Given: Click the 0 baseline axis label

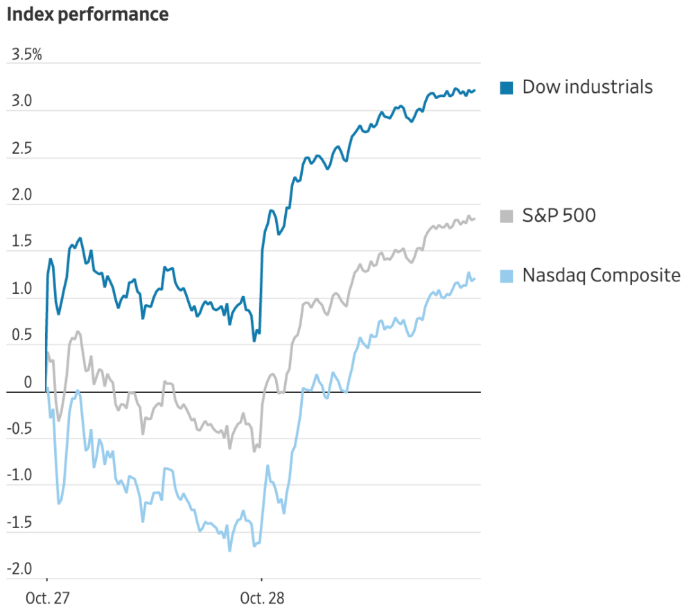Looking at the screenshot, I should click(28, 382).
